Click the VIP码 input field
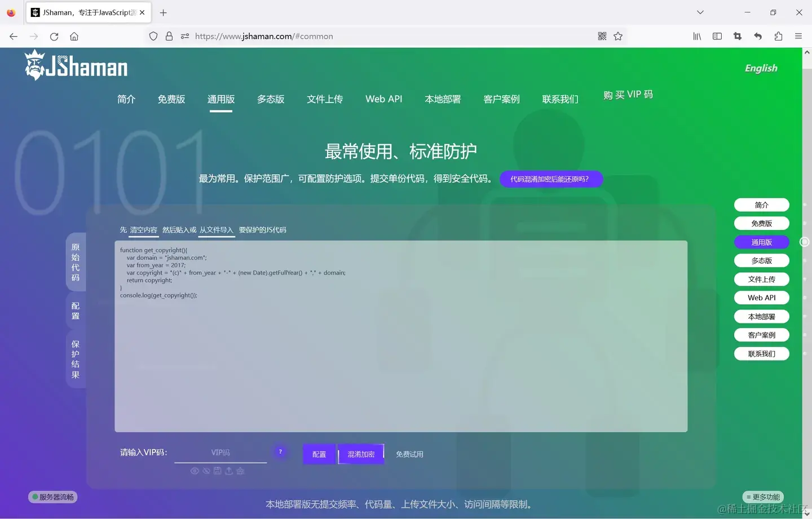The width and height of the screenshot is (812, 519). pyautogui.click(x=220, y=452)
